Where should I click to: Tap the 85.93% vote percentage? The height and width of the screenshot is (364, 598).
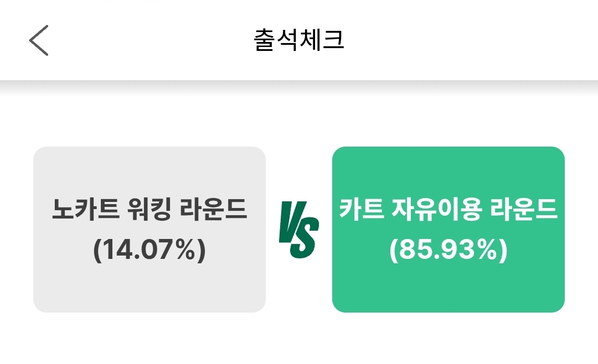click(x=448, y=251)
